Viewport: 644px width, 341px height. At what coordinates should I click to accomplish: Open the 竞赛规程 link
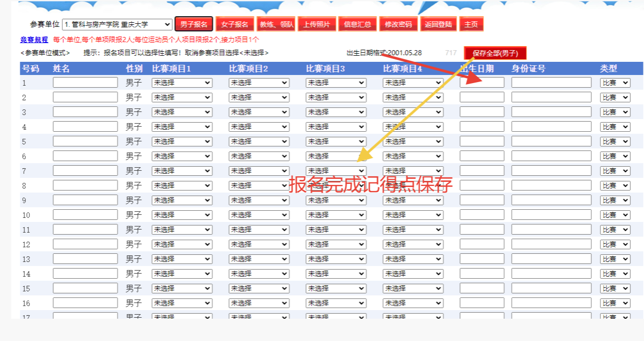click(34, 40)
